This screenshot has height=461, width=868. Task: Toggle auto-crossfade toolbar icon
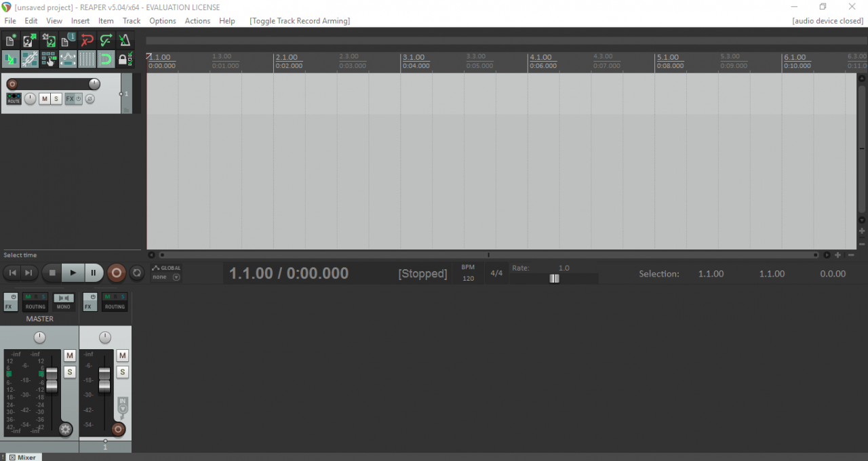coord(10,60)
